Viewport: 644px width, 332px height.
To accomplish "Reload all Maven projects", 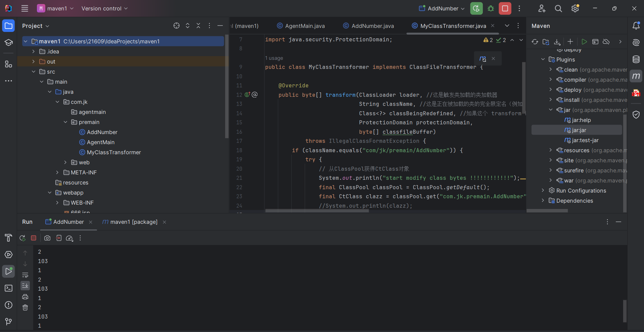I will [535, 42].
